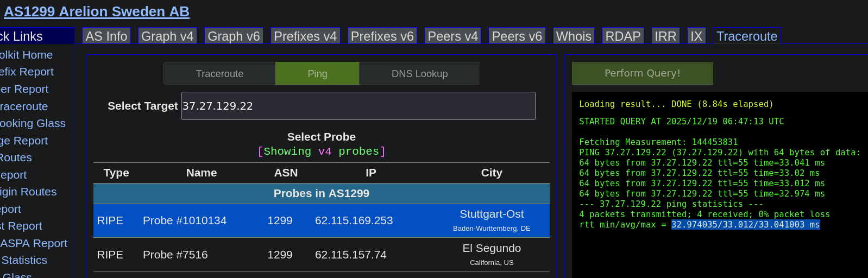Go to the RDAP tab
Image resolution: width=868 pixels, height=278 pixels.
[x=622, y=36]
